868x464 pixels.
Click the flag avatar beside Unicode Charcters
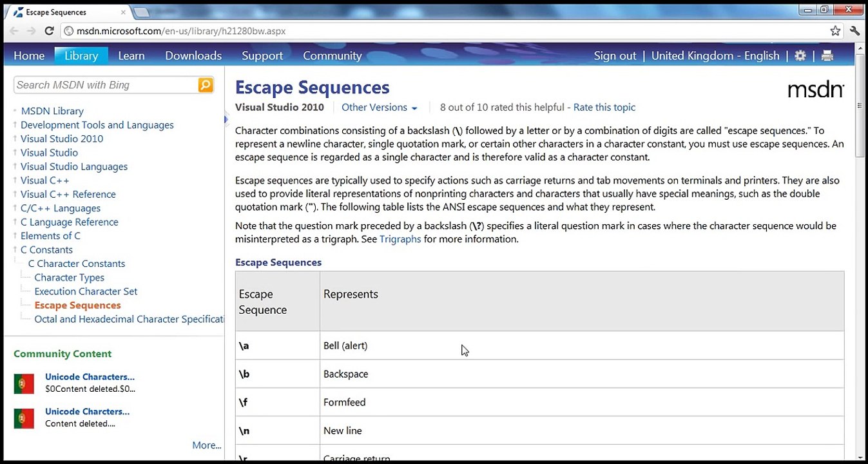(24, 418)
